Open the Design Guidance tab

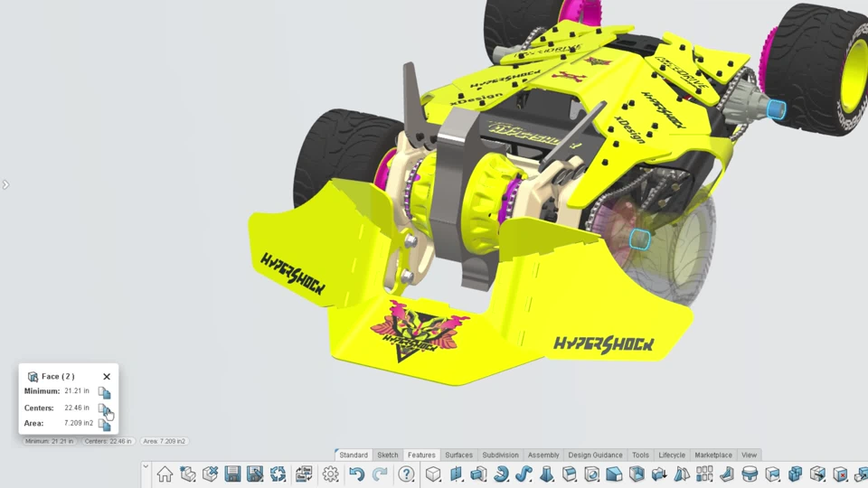point(595,455)
